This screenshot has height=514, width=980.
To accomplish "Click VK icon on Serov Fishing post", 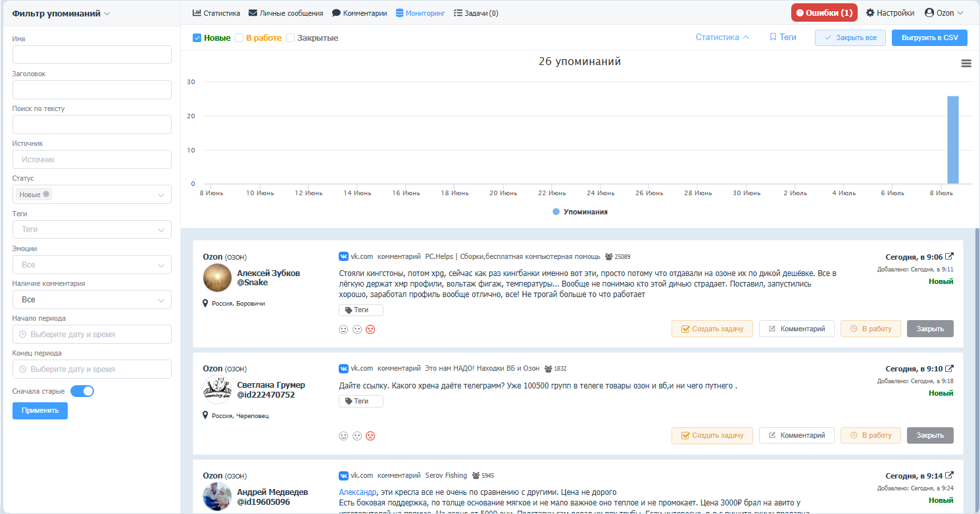I will (343, 475).
